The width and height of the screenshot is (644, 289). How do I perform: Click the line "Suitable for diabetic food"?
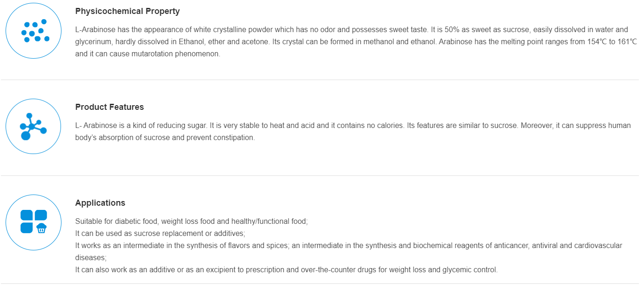coord(191,222)
